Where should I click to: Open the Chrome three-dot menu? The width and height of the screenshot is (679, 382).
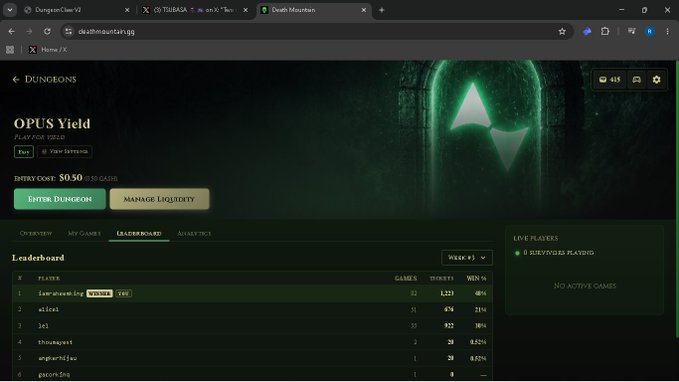[x=667, y=31]
